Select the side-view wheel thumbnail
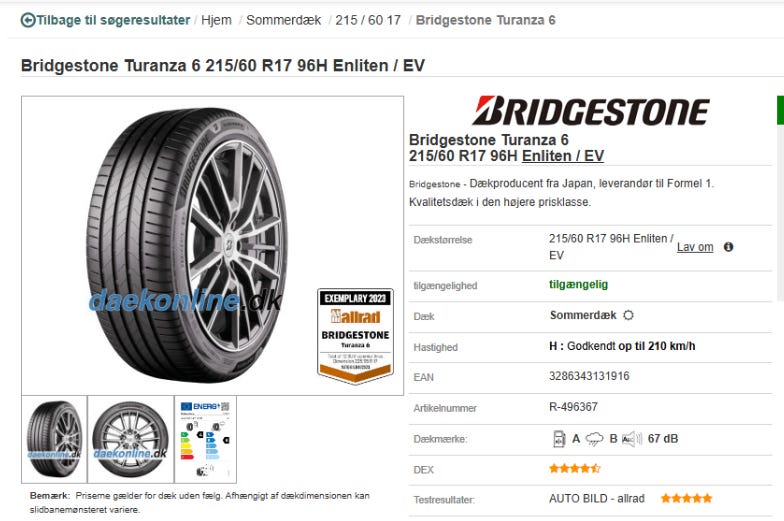784x521 pixels. (131, 440)
